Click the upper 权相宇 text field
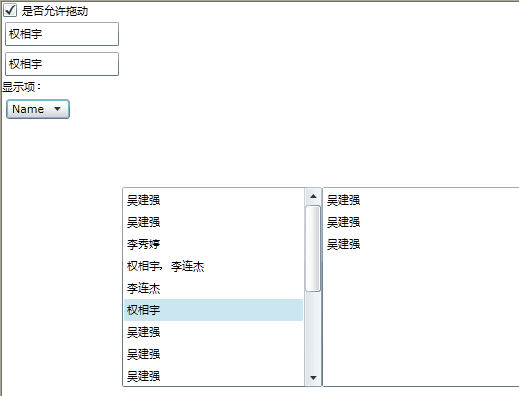519x396 pixels. 62,34
